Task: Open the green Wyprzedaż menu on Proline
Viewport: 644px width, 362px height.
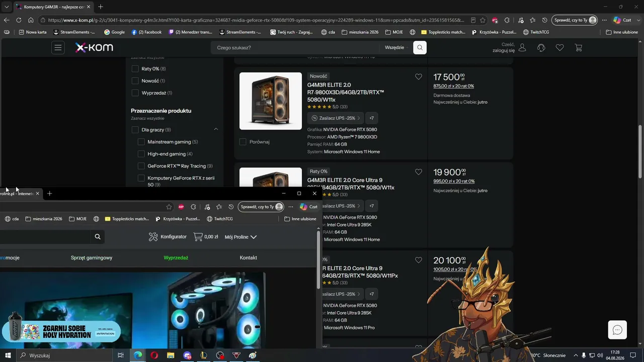Action: point(176,258)
